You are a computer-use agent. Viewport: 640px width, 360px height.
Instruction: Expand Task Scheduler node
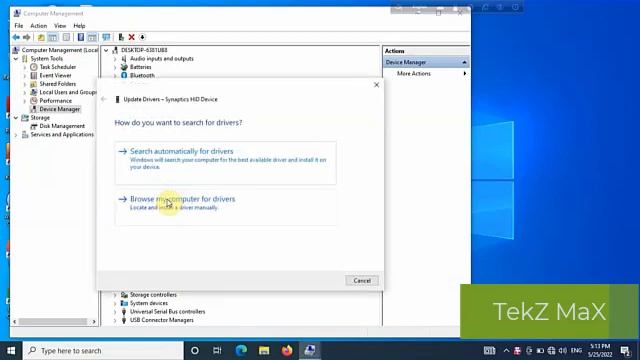(25, 67)
